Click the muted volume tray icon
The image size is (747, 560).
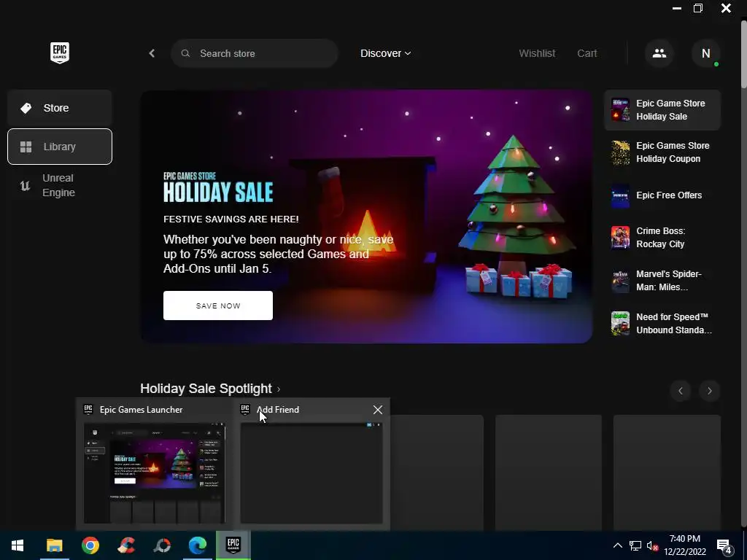652,545
